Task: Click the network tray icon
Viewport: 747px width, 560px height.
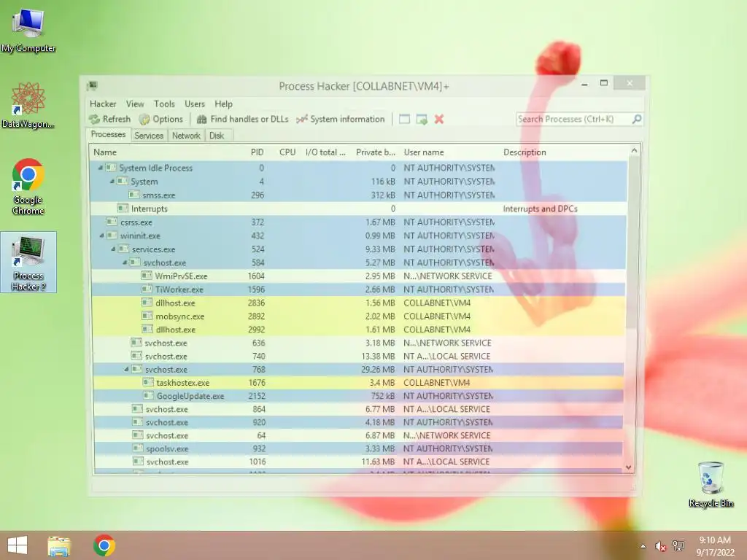Action: click(x=678, y=545)
